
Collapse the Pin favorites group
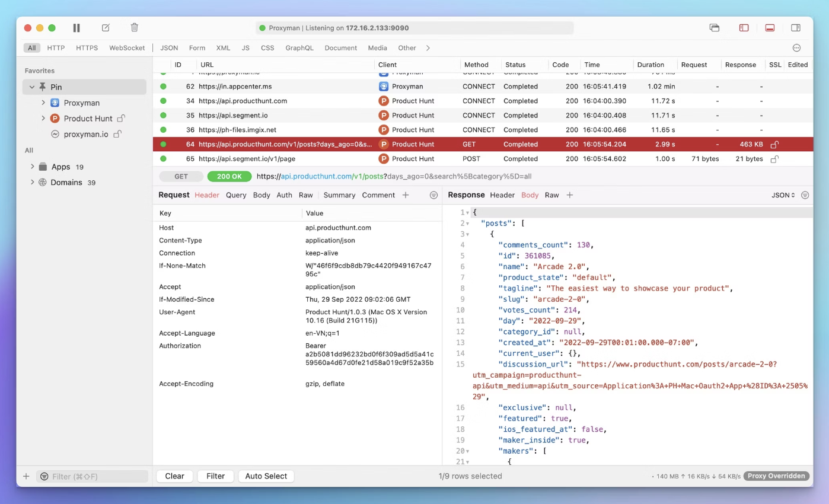coord(31,87)
